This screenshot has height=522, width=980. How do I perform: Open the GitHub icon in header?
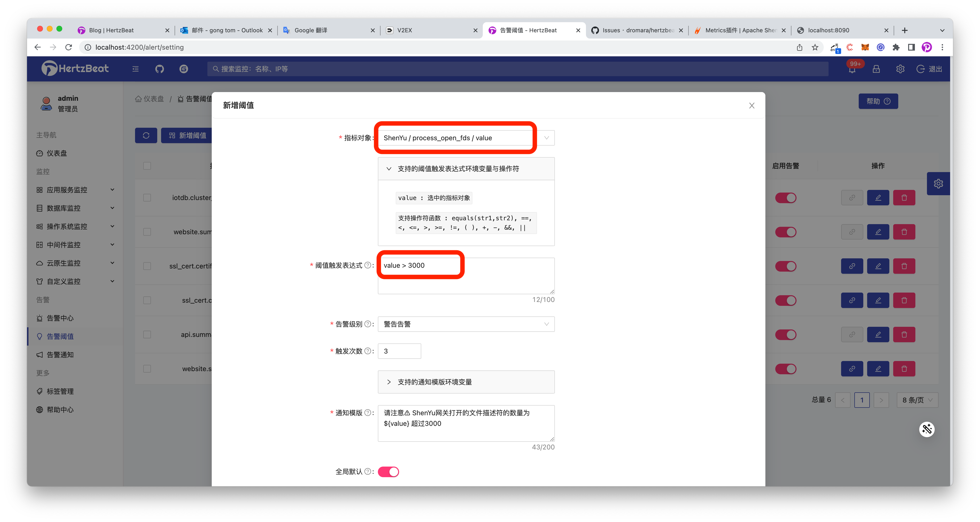pos(159,69)
